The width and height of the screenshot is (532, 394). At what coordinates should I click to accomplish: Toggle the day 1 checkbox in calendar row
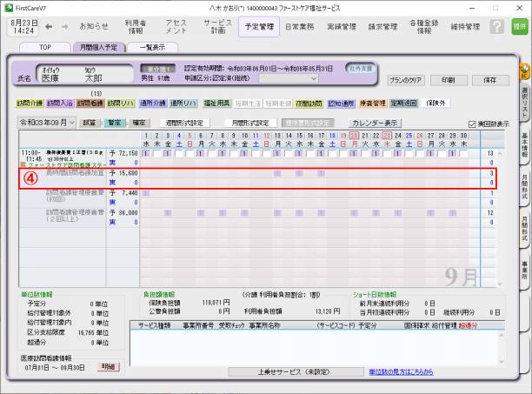[x=146, y=153]
